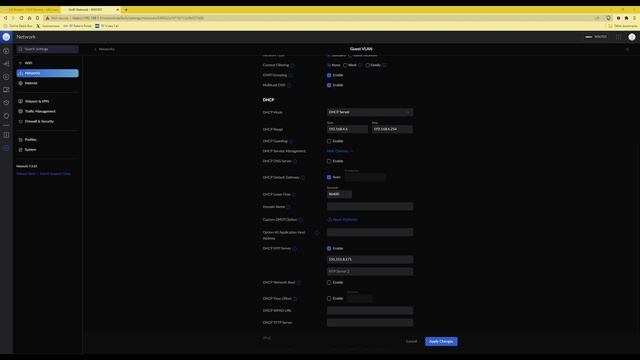Click the Domain Name input field
This screenshot has height=360, width=640.
click(x=370, y=207)
